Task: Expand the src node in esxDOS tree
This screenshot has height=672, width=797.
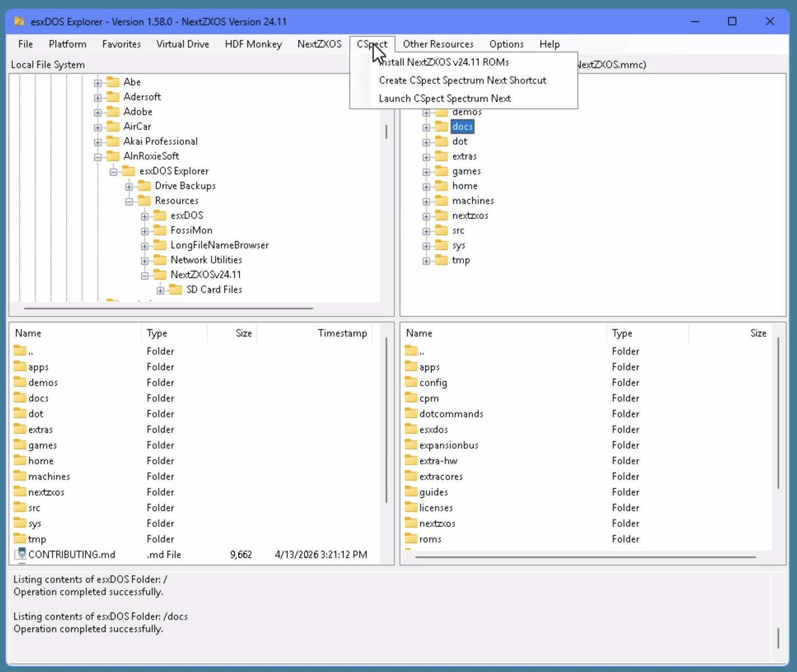Action: 426,231
